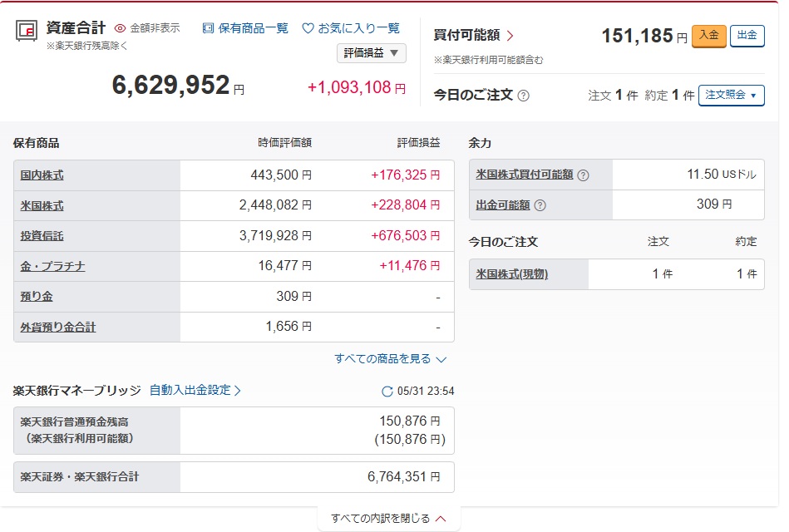Screen dimensions: 789x532
Task: Click the 11.50 USドル value
Action: [722, 174]
